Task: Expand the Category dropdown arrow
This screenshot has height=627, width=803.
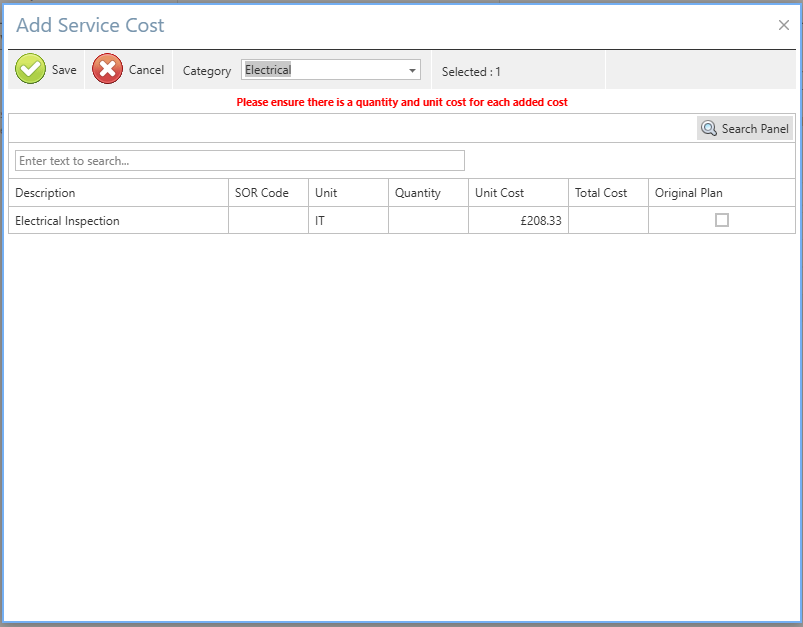Action: point(412,70)
